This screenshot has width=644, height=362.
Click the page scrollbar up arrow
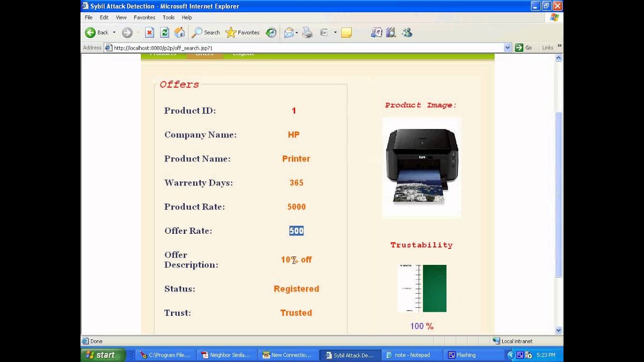[558, 58]
